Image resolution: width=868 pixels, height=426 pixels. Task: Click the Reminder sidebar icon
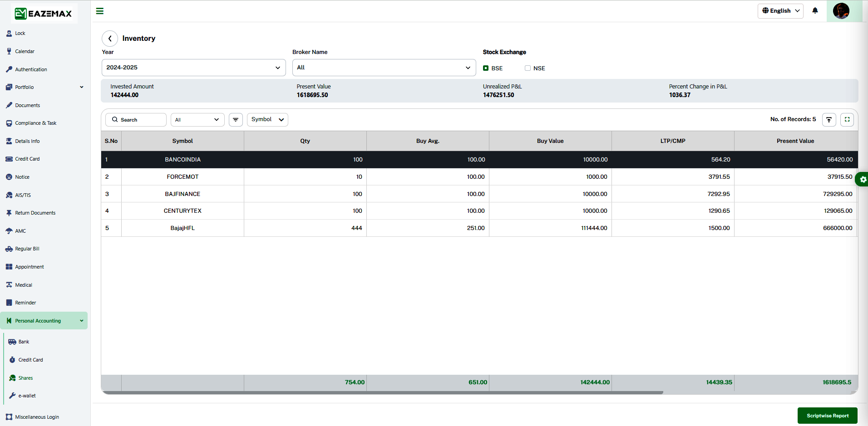point(9,303)
